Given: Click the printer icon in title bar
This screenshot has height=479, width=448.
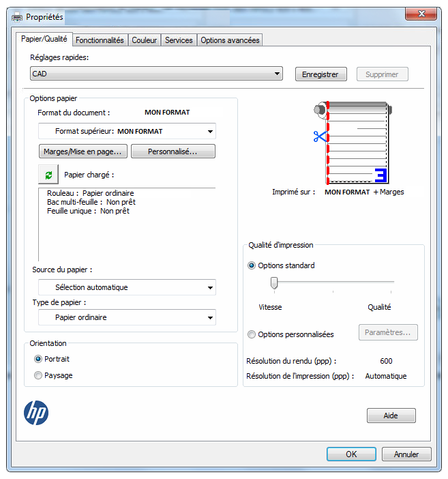Looking at the screenshot, I should coord(16,16).
